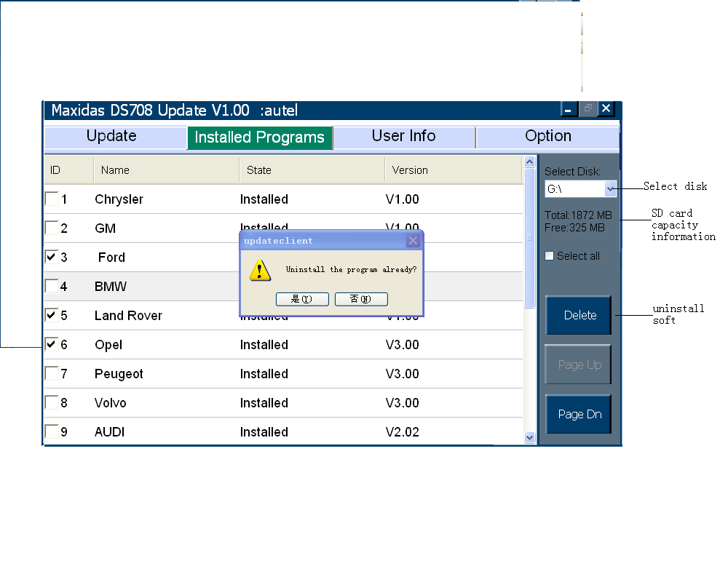Click the State column header
Viewport: 728px width, 582px height.
(x=312, y=170)
